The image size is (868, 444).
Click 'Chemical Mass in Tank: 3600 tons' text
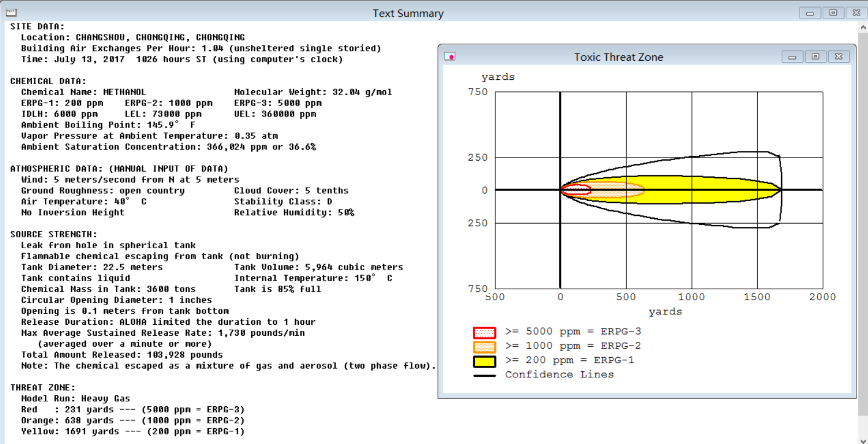108,289
